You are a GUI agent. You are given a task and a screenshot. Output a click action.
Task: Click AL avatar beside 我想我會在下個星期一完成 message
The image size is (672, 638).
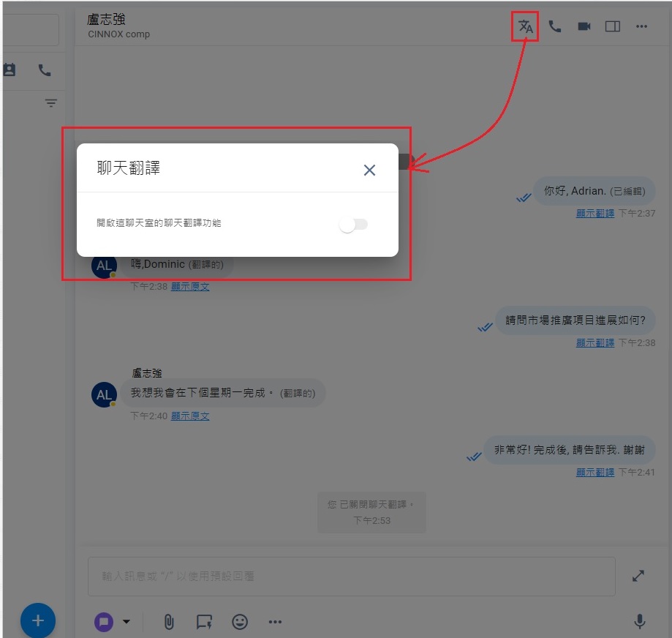click(104, 394)
